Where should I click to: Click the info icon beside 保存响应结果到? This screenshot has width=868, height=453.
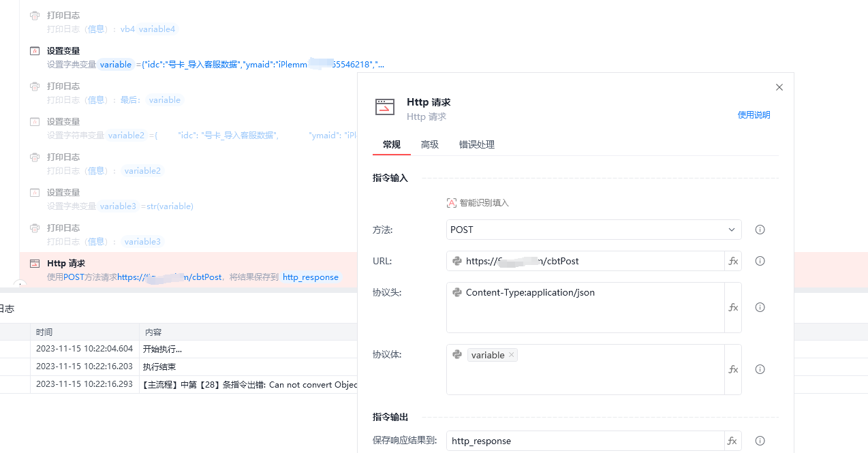760,441
